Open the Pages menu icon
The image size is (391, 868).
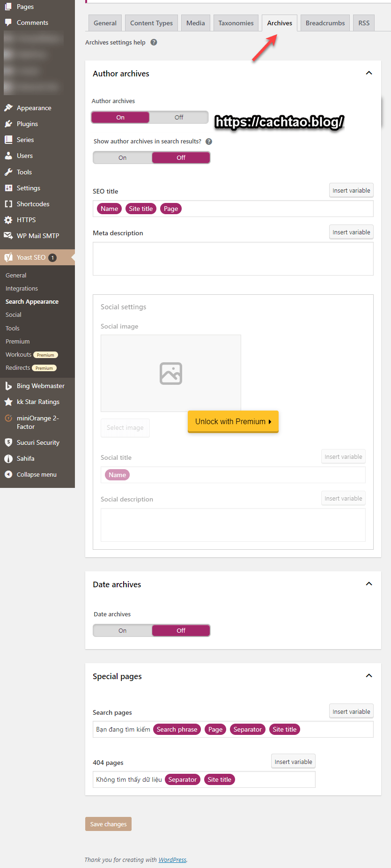8,7
